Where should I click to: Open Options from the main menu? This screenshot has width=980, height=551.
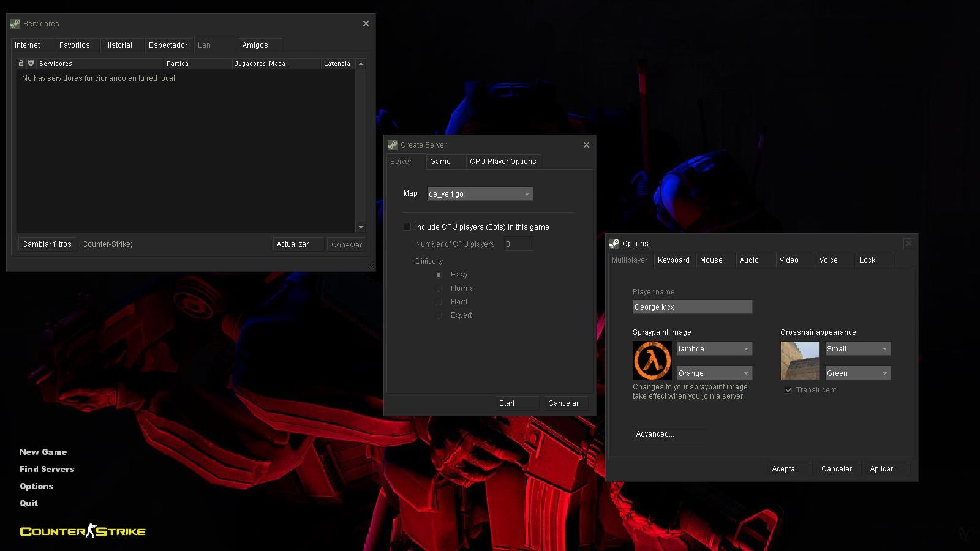[x=37, y=487]
